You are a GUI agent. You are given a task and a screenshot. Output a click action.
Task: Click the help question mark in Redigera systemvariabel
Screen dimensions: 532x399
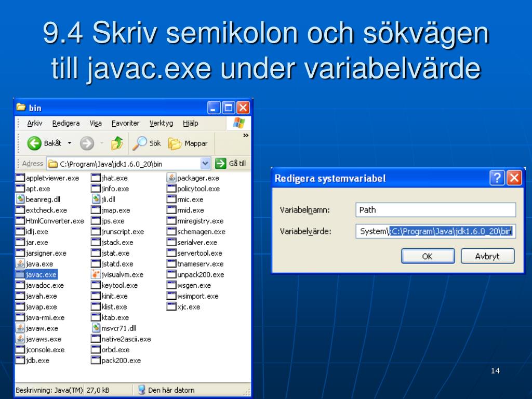click(x=497, y=178)
